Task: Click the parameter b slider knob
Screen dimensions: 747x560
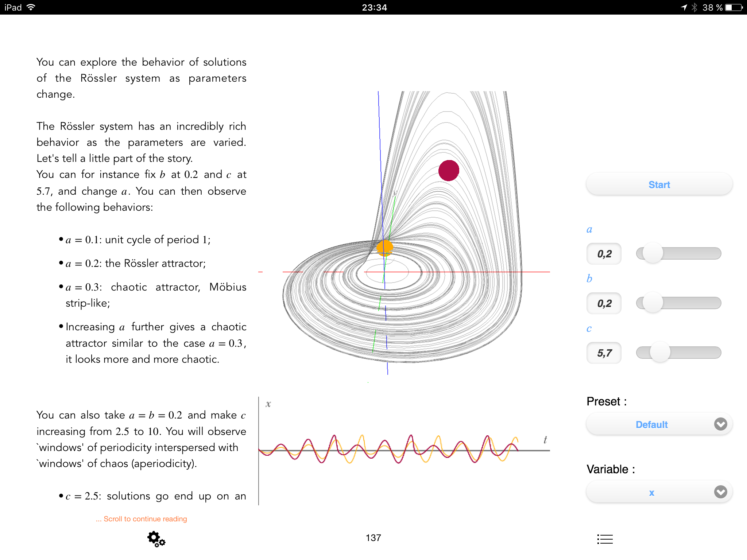Action: coord(653,303)
